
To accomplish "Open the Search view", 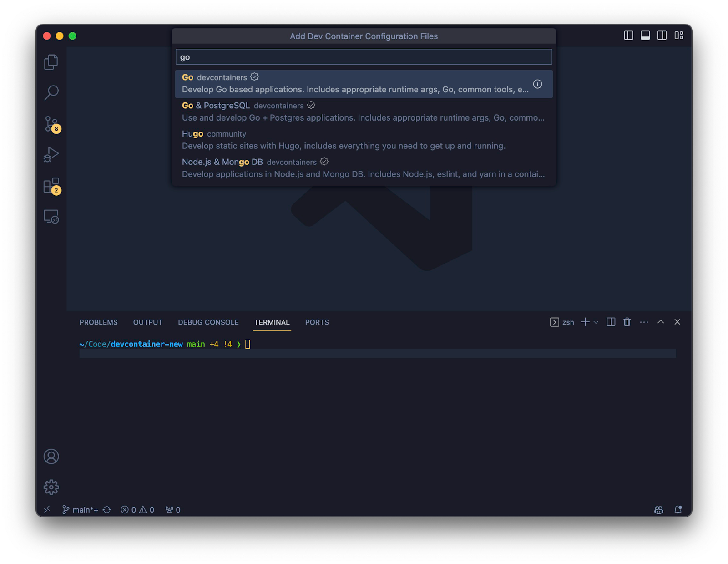I will (51, 93).
